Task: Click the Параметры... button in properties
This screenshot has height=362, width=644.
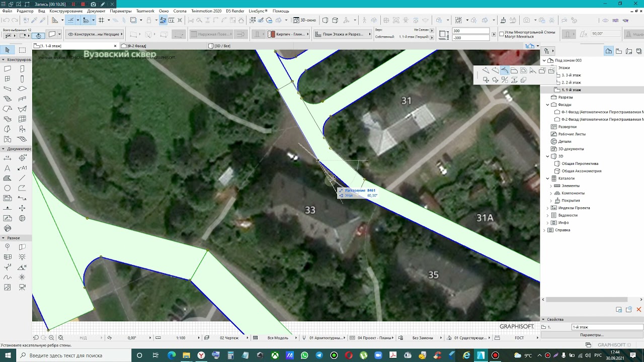Action: point(591,335)
